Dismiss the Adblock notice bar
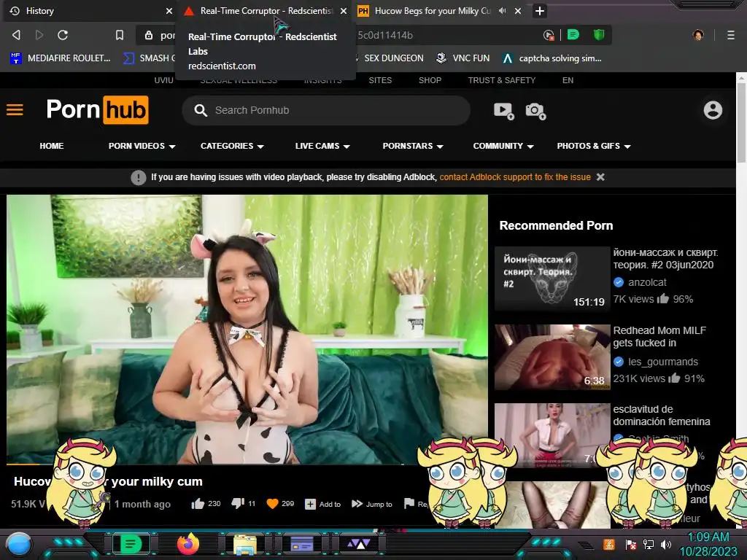This screenshot has height=560, width=747. (x=600, y=177)
